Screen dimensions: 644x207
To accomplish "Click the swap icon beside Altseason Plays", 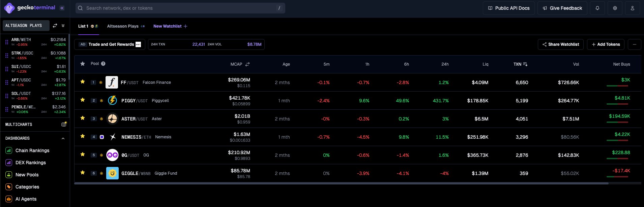I will pos(55,26).
